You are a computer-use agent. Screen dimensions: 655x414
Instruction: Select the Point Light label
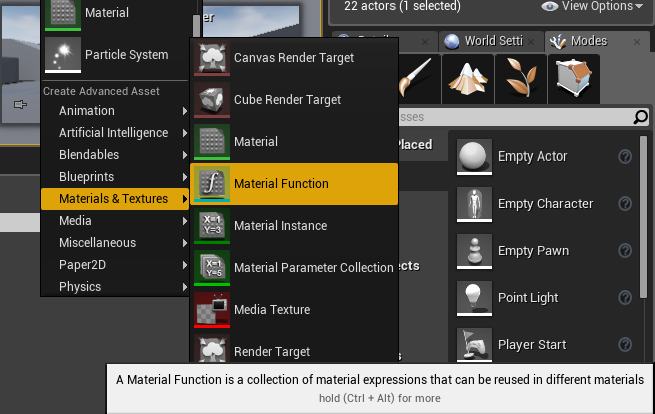click(x=528, y=298)
